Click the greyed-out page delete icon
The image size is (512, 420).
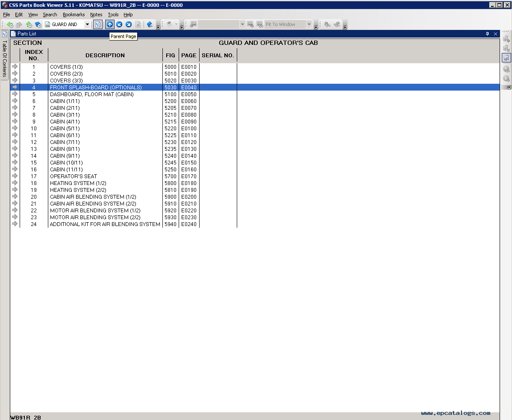138,24
